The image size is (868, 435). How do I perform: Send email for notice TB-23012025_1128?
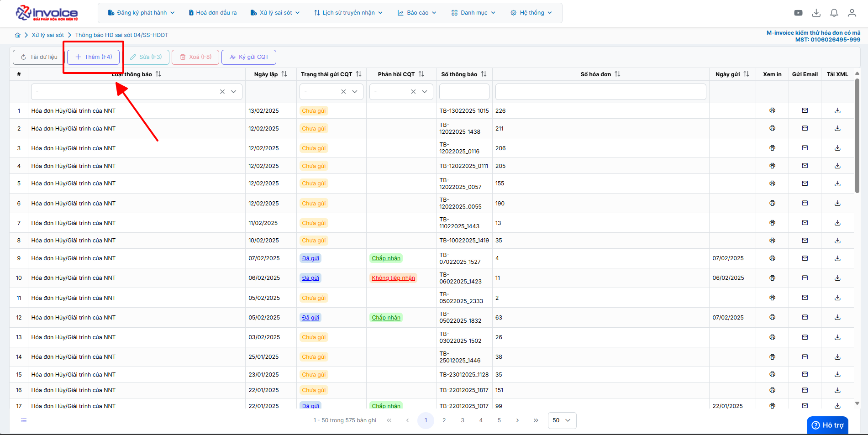[805, 374]
